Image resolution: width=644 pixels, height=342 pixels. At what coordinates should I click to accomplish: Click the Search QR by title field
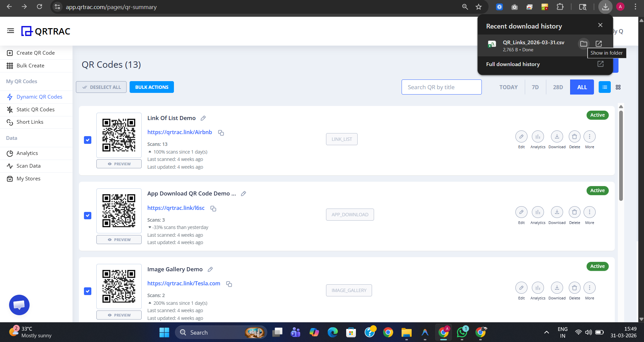point(441,87)
